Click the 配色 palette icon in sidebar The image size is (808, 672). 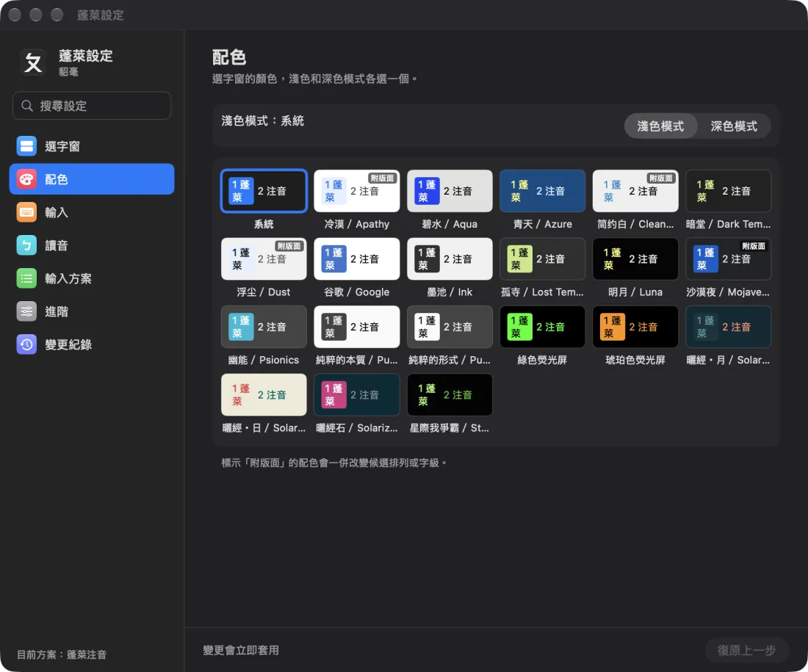click(26, 178)
